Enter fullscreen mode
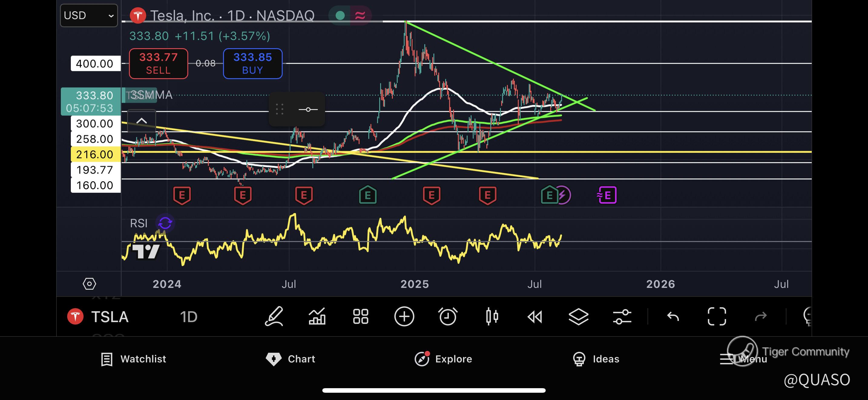The height and width of the screenshot is (400, 868). click(x=717, y=316)
